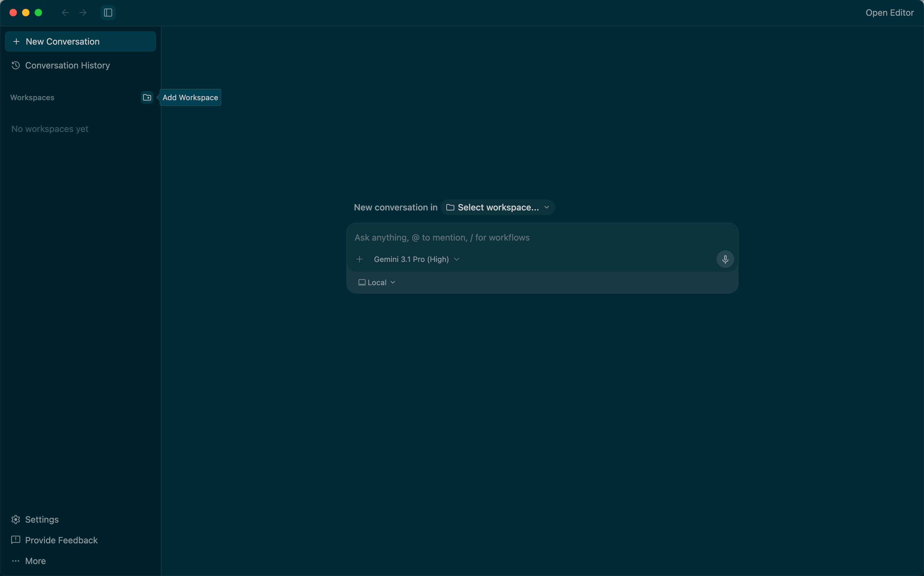Click the No workspaces yet text
This screenshot has height=576, width=924.
50,129
